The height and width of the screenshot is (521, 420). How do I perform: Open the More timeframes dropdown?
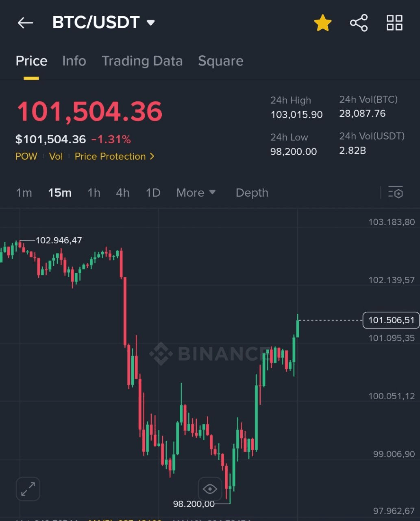click(x=196, y=193)
